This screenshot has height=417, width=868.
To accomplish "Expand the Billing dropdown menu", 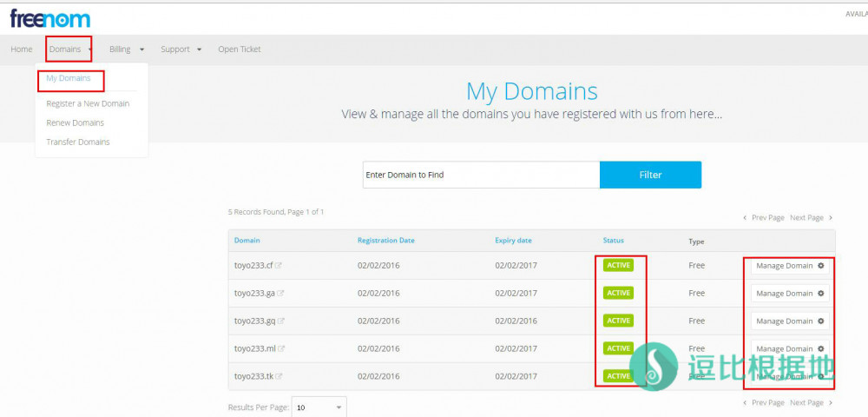I will click(x=126, y=50).
